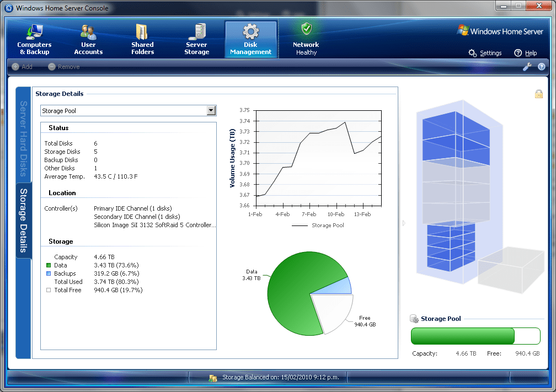The height and width of the screenshot is (392, 556).
Task: Toggle the green Data legend marker
Action: 49,265
